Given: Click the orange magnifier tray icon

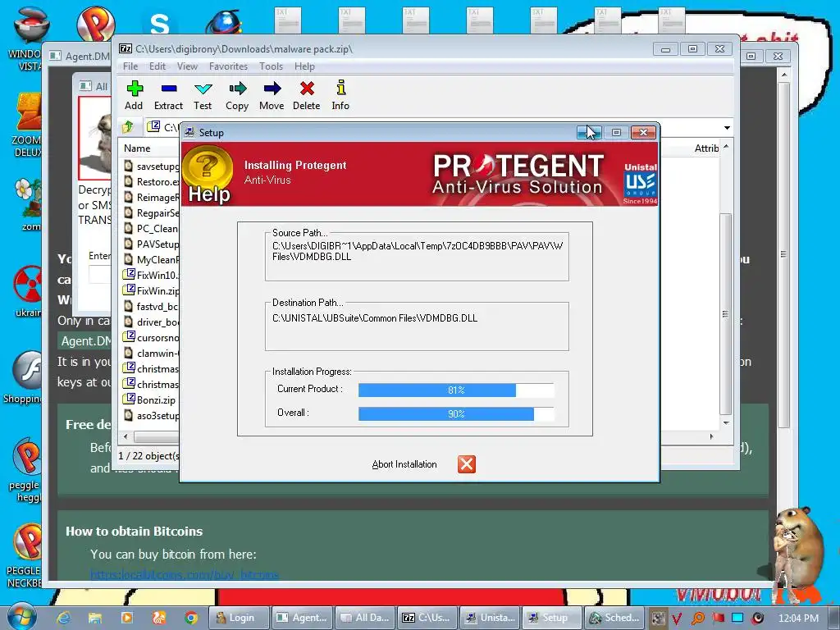Looking at the screenshot, I should (697, 619).
